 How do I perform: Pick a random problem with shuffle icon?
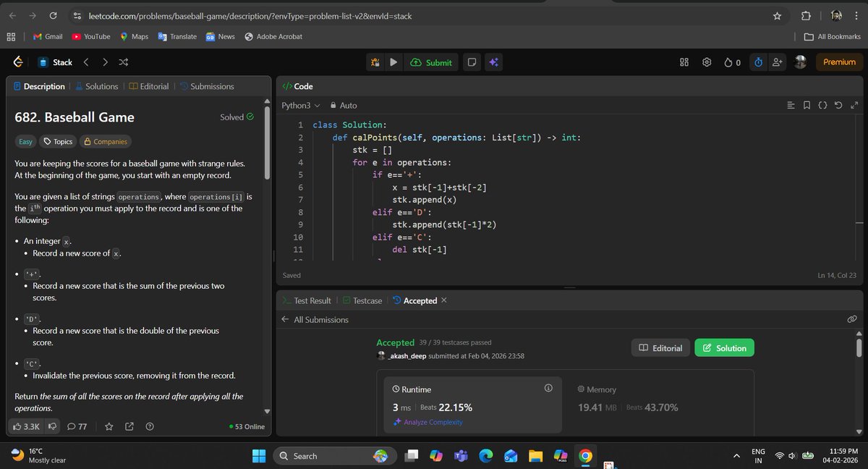124,62
